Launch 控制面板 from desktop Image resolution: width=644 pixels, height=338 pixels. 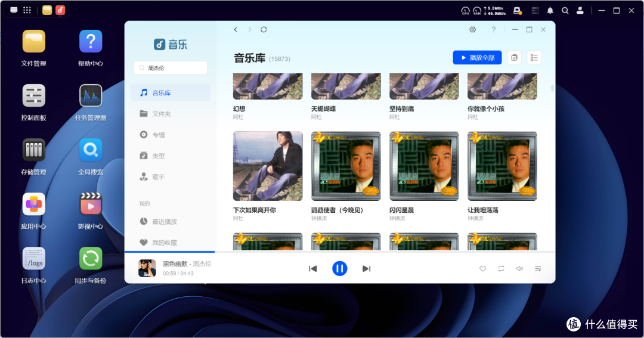[x=33, y=96]
